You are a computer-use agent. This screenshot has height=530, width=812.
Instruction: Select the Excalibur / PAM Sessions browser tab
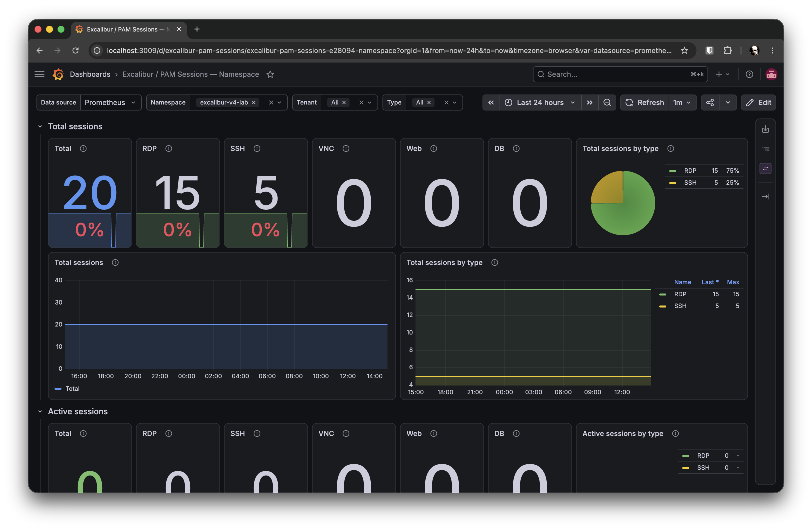tap(128, 29)
